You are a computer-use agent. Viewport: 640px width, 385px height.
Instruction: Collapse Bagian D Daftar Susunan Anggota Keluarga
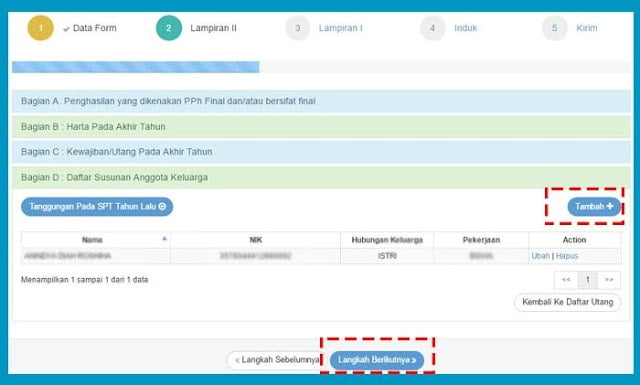pos(321,177)
